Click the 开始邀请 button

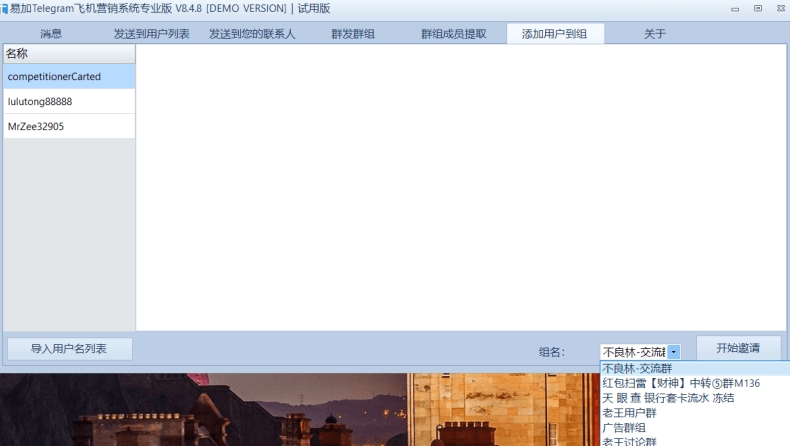pyautogui.click(x=738, y=348)
